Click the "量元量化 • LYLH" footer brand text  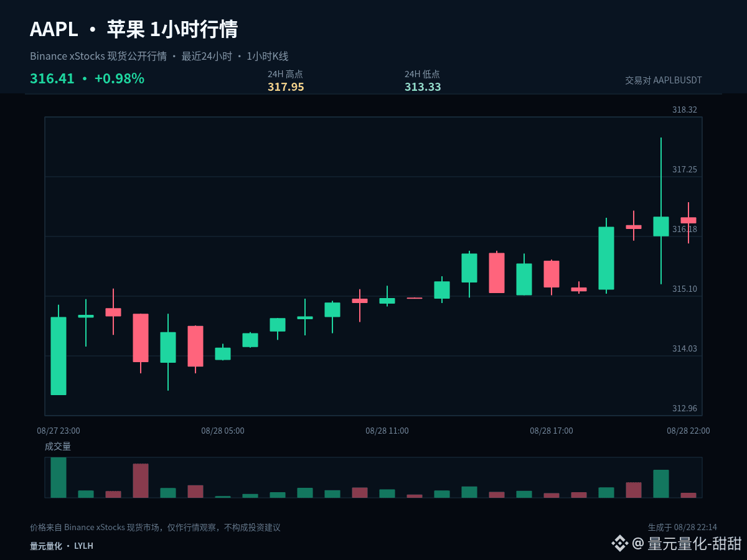62,546
